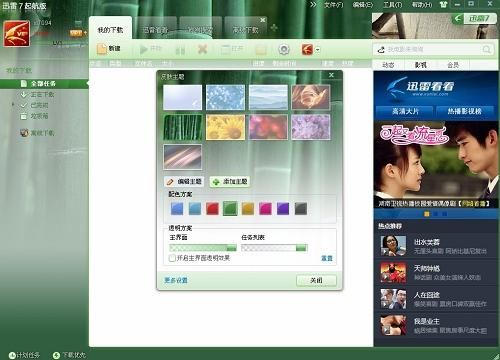Choose the blue bubbles theme thumbnail
The image size is (500, 360).
225,97
